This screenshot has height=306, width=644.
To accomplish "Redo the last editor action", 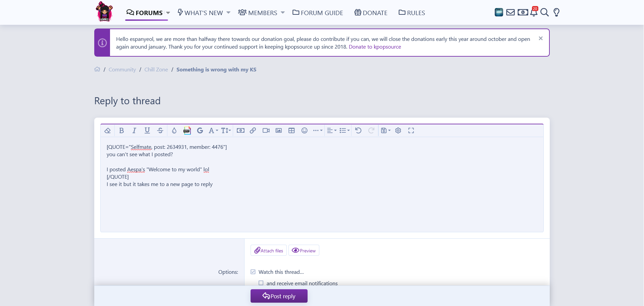I will [371, 131].
